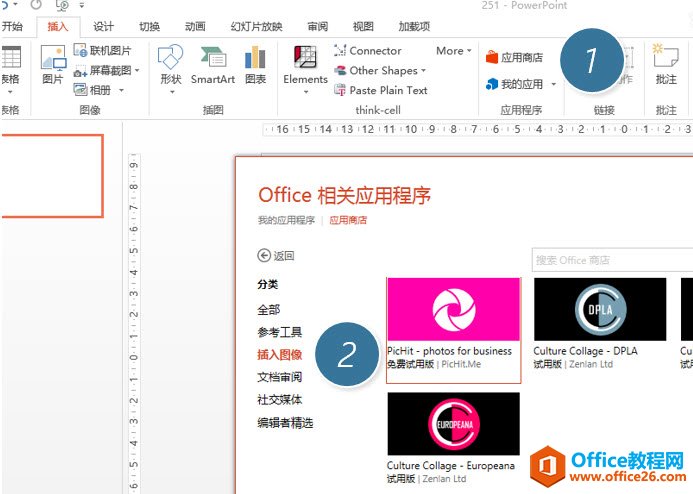This screenshot has width=693, height=494.
Task: Click the 应用商店 link in dialog
Action: (348, 220)
